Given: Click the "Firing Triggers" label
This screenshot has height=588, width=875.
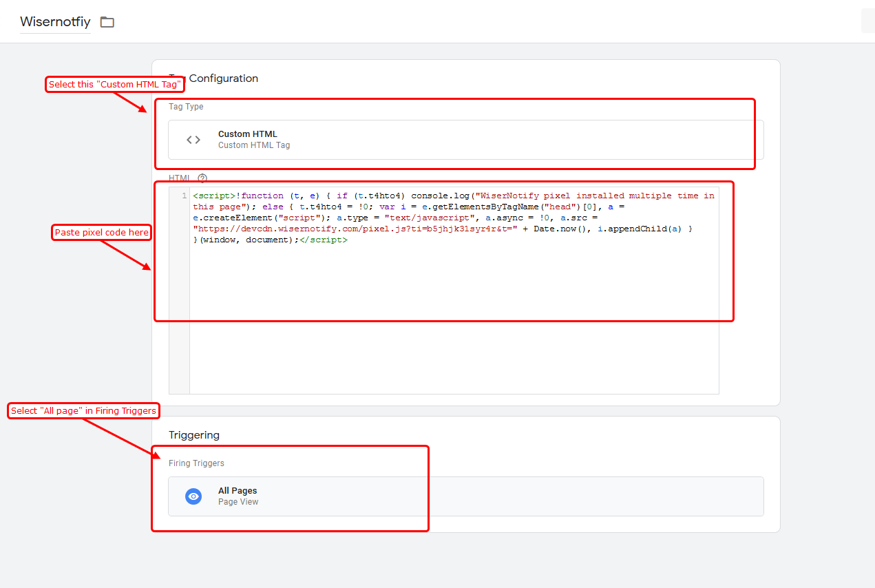Looking at the screenshot, I should coord(196,463).
